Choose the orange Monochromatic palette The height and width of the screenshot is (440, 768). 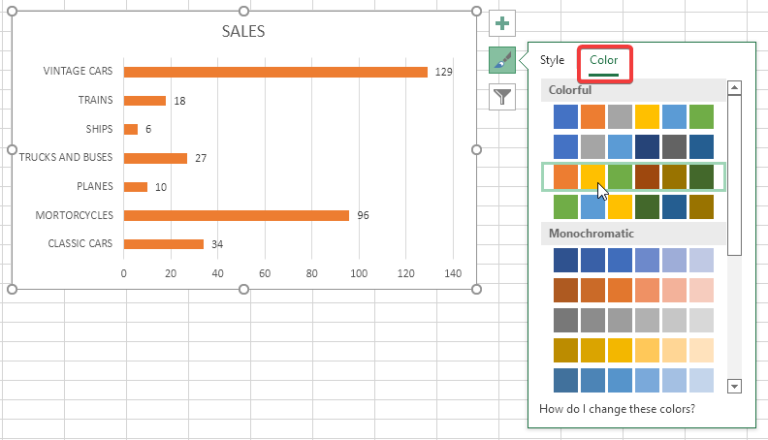(633, 290)
